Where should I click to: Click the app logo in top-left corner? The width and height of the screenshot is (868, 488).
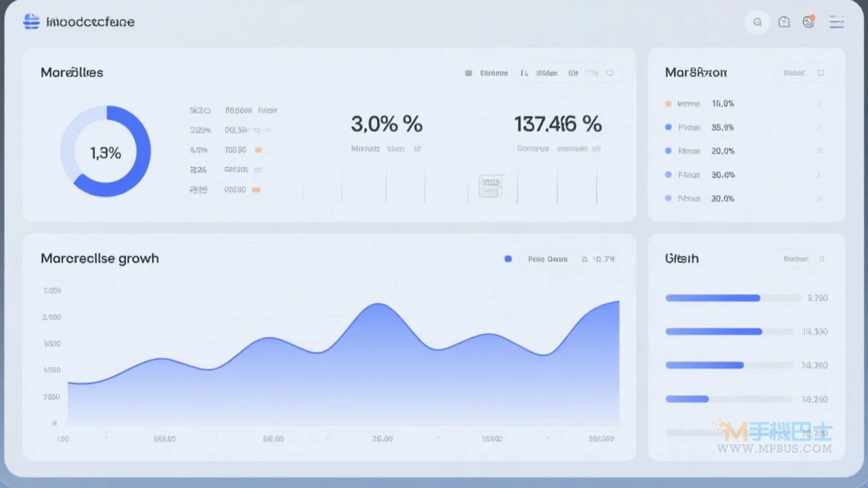[x=31, y=22]
